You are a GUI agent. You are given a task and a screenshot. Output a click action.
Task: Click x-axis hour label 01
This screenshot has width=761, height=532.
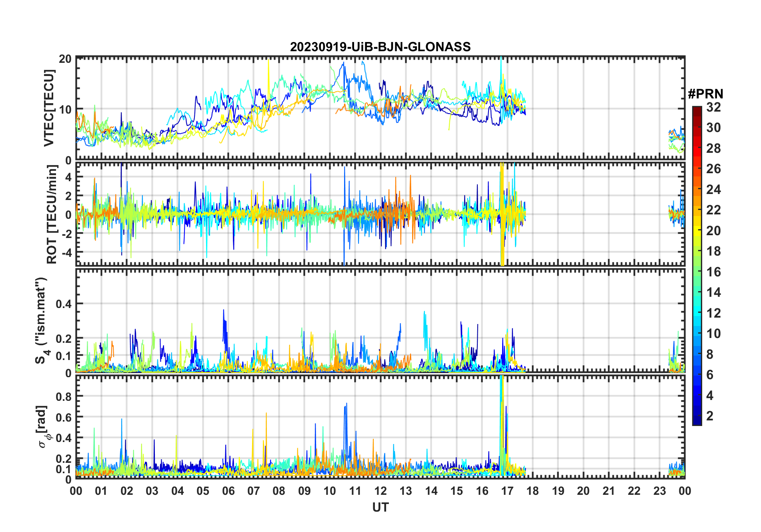pyautogui.click(x=101, y=491)
